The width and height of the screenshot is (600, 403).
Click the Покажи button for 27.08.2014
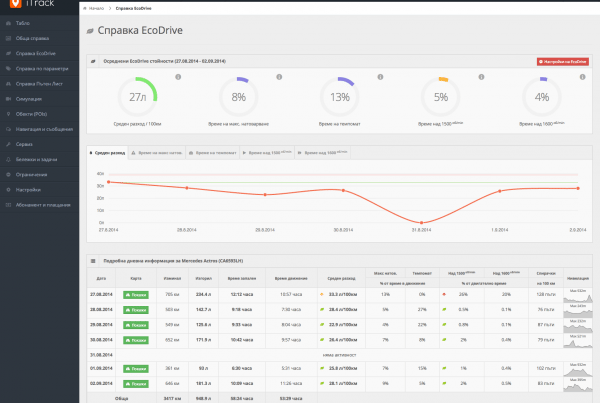point(136,295)
